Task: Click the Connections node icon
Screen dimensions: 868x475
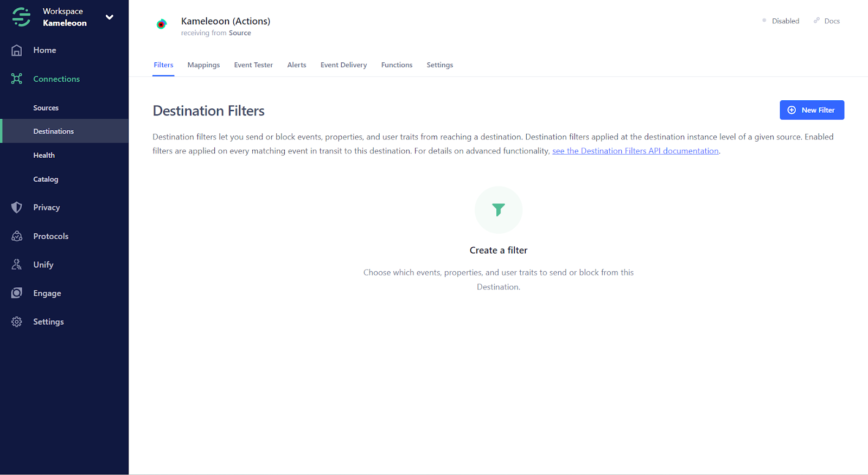Action: pyautogui.click(x=17, y=79)
